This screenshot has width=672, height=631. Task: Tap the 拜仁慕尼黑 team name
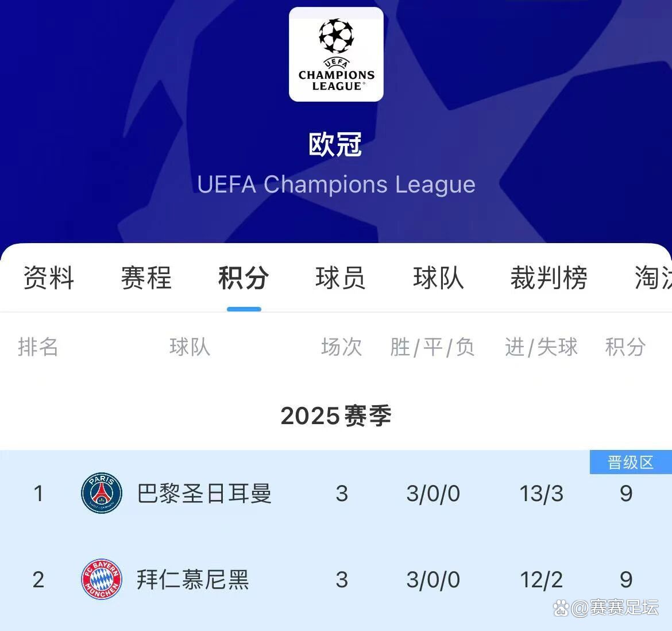click(x=193, y=579)
